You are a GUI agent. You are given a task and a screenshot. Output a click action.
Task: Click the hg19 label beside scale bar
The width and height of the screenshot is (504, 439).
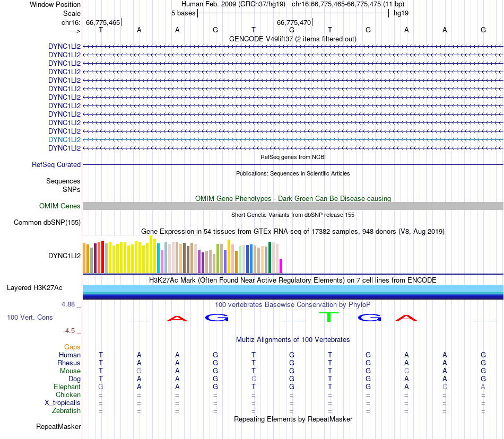401,13
